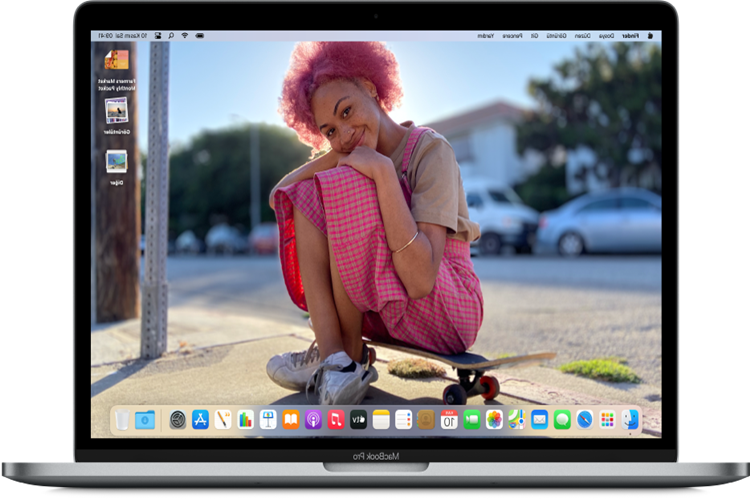Launch Maps from the Dock
The width and height of the screenshot is (750, 500).
(x=517, y=420)
